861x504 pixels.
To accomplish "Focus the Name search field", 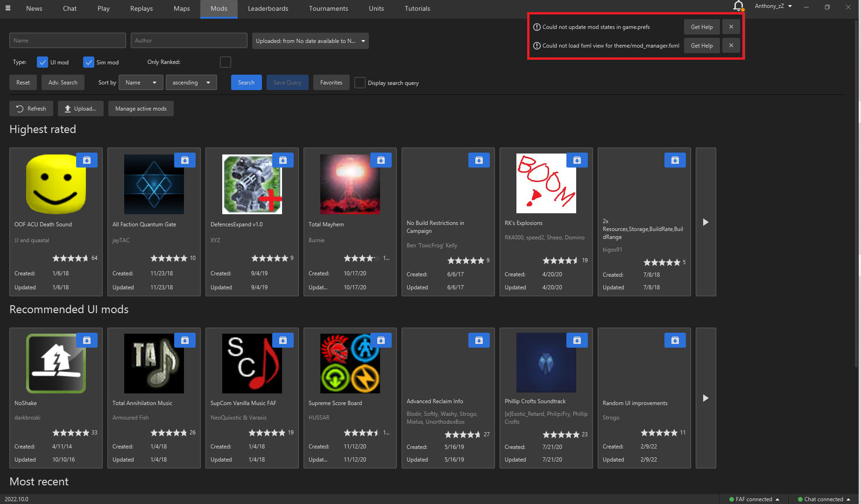I will click(68, 41).
